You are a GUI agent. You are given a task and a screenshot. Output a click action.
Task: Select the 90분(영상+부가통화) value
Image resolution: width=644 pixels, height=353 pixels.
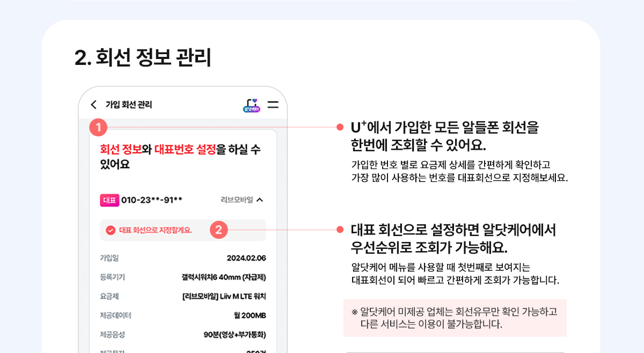pyautogui.click(x=235, y=335)
